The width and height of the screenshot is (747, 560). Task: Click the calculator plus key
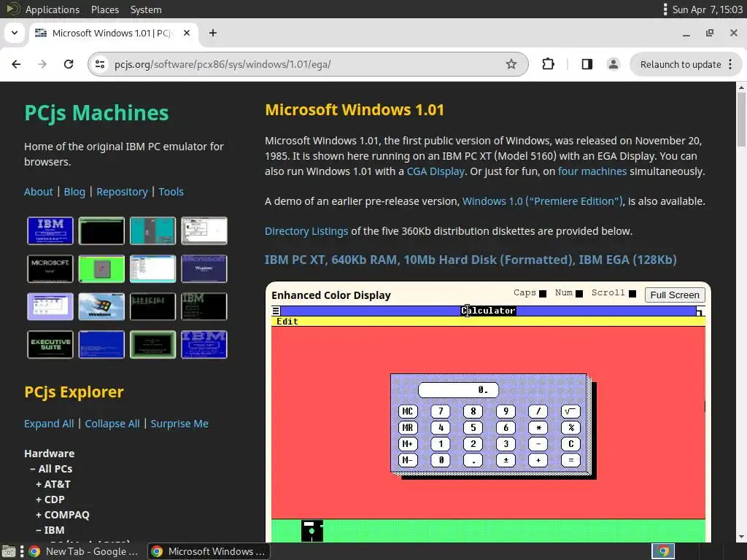(538, 460)
